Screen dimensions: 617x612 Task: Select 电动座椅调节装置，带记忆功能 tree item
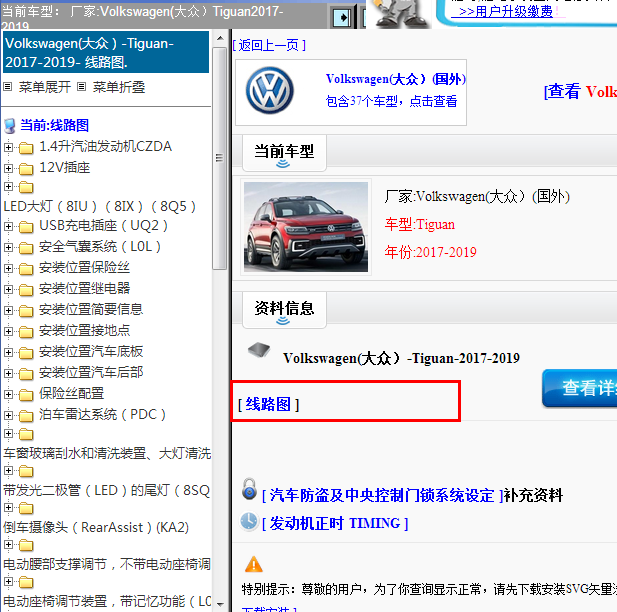(x=107, y=601)
